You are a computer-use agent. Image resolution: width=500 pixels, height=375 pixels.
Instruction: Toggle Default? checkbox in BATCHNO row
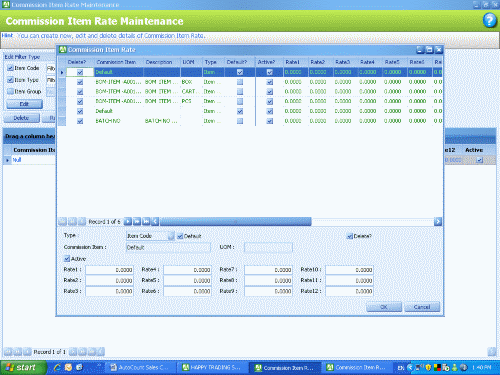click(240, 121)
